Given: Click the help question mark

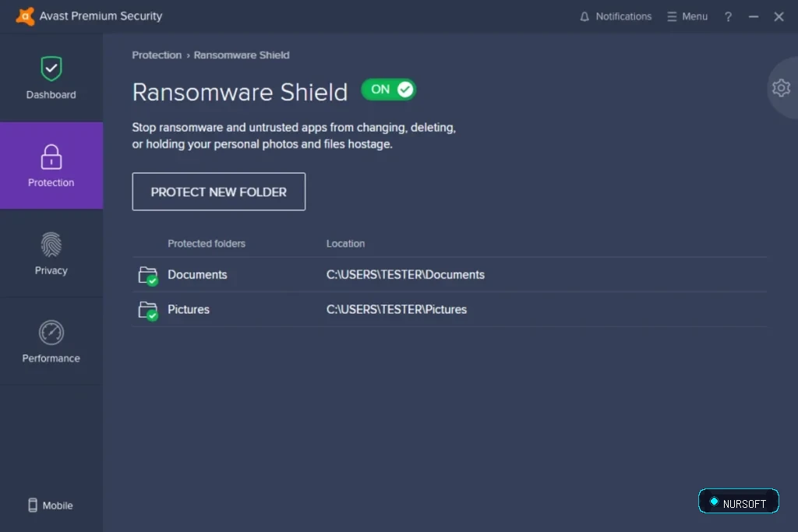Looking at the screenshot, I should coord(729,17).
